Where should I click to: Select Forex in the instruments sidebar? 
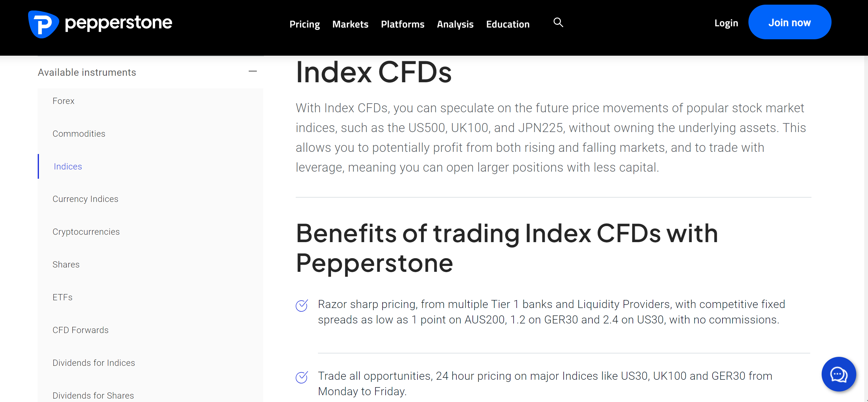[63, 101]
